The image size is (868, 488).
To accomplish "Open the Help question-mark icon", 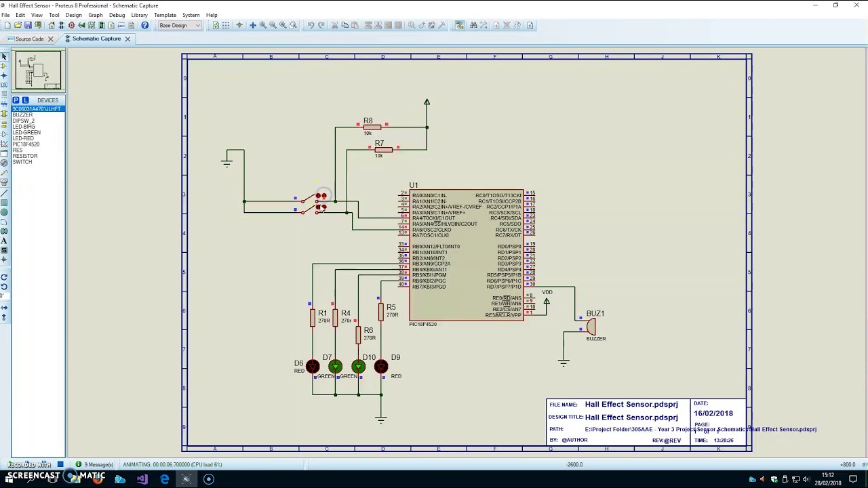I will click(144, 25).
